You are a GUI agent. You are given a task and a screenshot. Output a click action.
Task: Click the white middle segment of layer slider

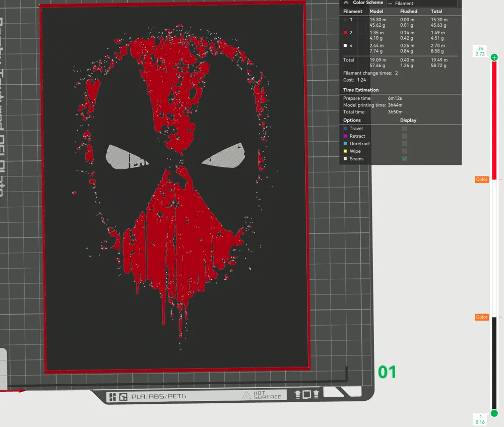[x=494, y=249]
